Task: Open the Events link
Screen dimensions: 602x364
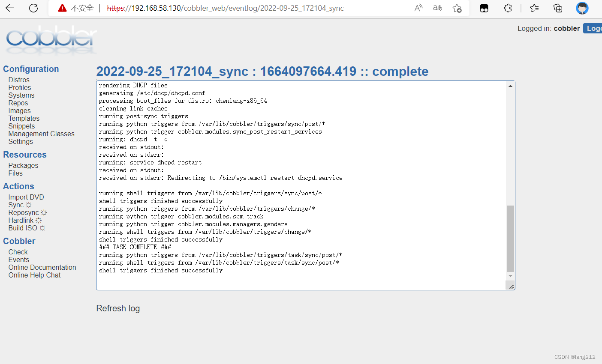Action: (x=19, y=260)
